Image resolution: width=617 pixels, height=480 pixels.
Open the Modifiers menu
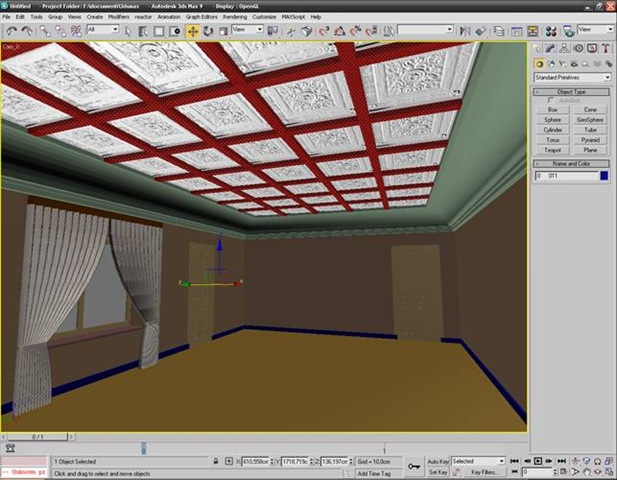(x=118, y=17)
